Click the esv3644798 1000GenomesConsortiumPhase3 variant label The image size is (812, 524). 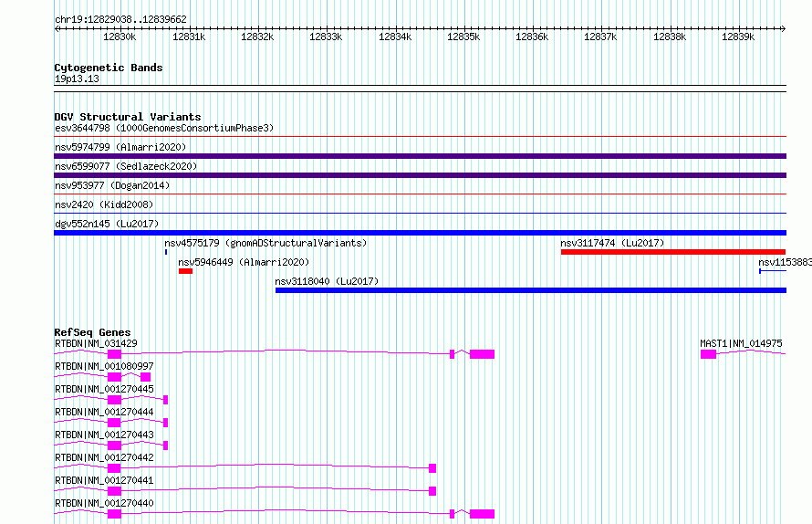click(164, 128)
